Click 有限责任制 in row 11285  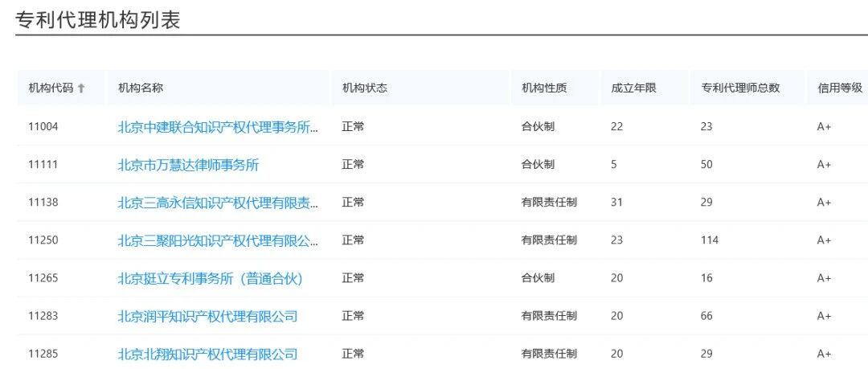pos(549,354)
